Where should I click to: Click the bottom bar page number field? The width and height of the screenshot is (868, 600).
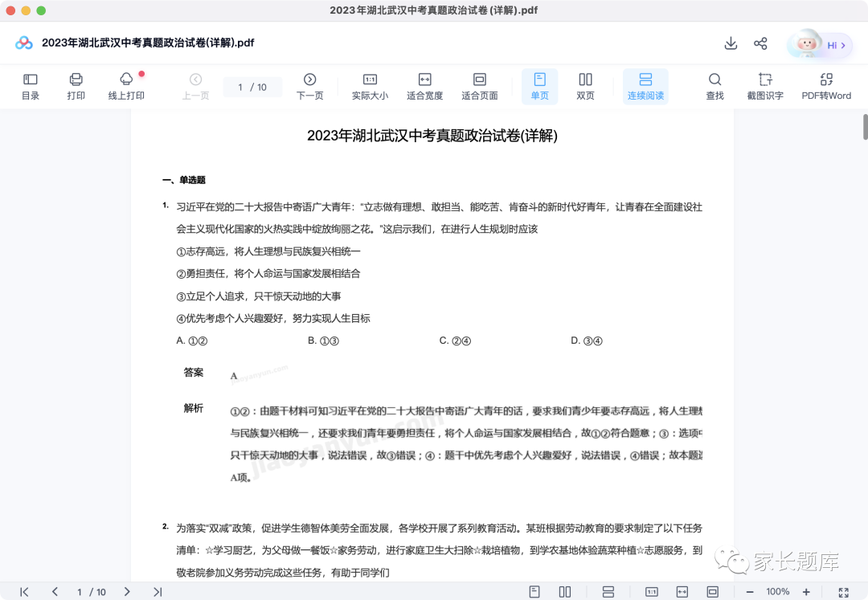tap(92, 592)
